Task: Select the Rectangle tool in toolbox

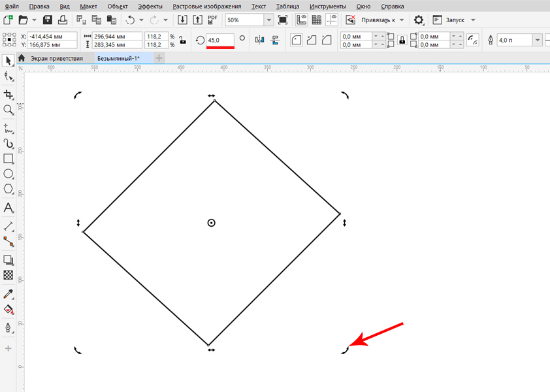Action: 8,159
